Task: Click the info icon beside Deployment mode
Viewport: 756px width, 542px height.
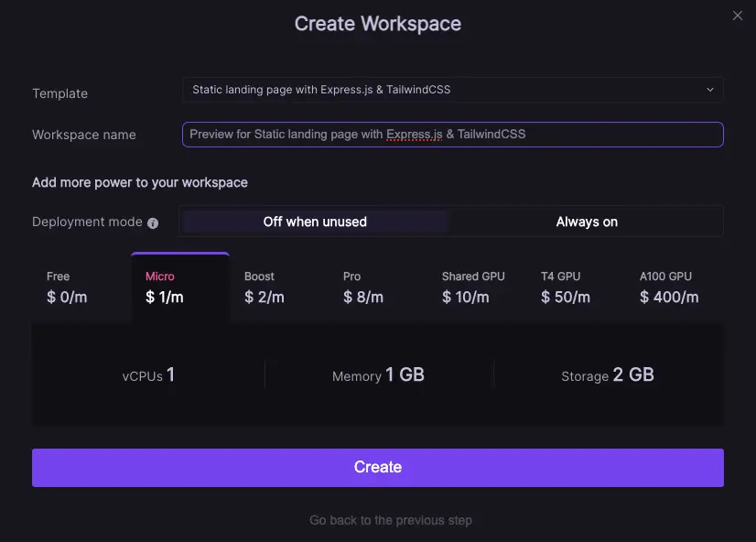Action: [153, 222]
